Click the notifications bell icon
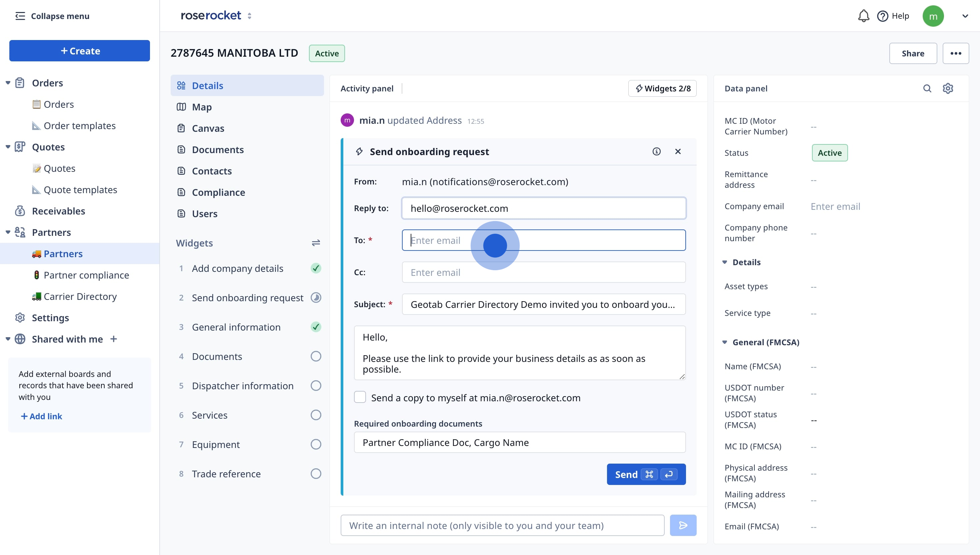This screenshot has height=555, width=980. click(x=863, y=16)
